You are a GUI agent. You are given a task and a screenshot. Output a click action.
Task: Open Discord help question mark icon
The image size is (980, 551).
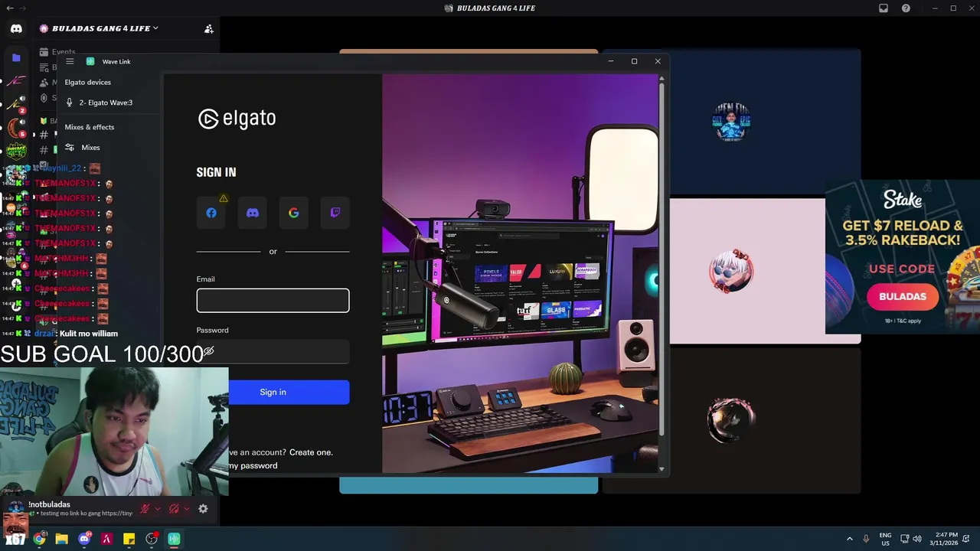(x=906, y=8)
